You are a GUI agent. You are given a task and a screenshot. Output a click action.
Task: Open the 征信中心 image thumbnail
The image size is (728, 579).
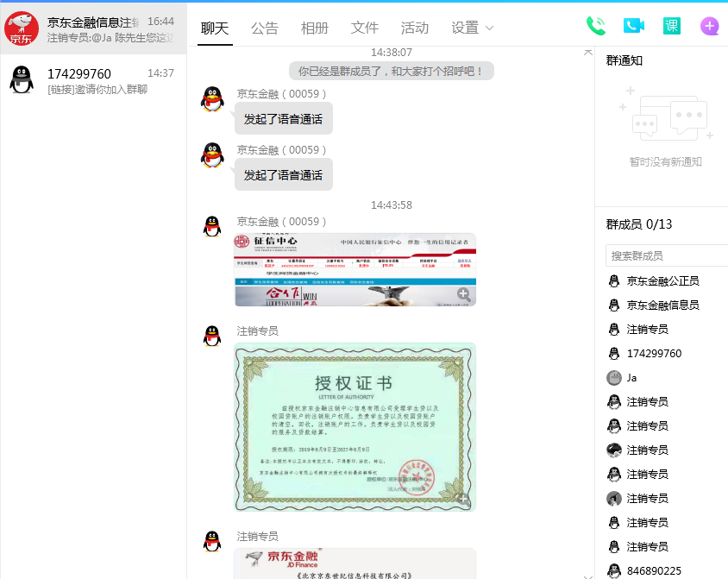pyautogui.click(x=355, y=270)
